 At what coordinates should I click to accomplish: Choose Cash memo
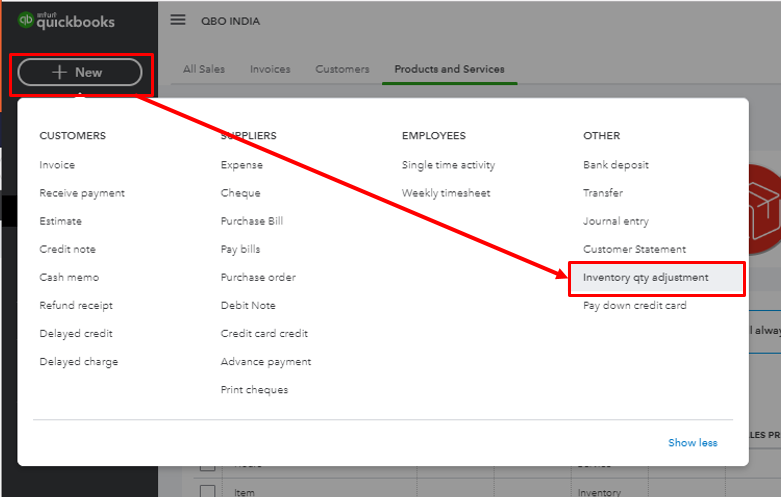pos(69,277)
